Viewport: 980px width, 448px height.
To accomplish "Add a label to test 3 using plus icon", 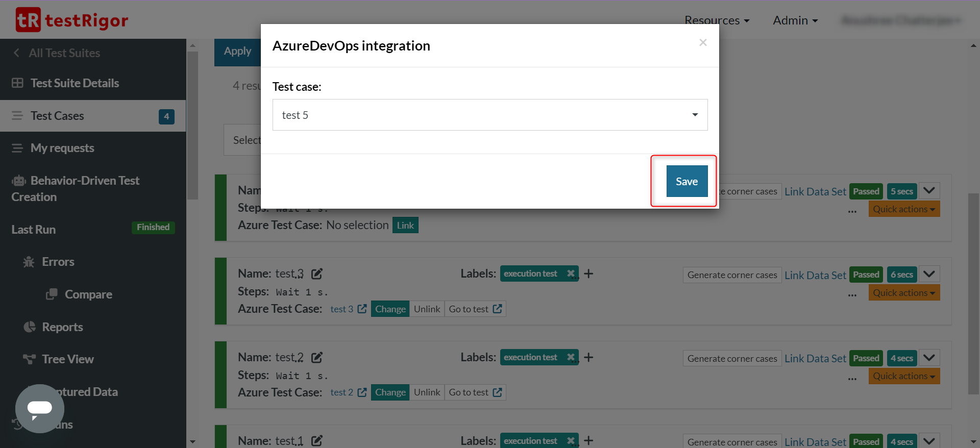I will [x=589, y=274].
